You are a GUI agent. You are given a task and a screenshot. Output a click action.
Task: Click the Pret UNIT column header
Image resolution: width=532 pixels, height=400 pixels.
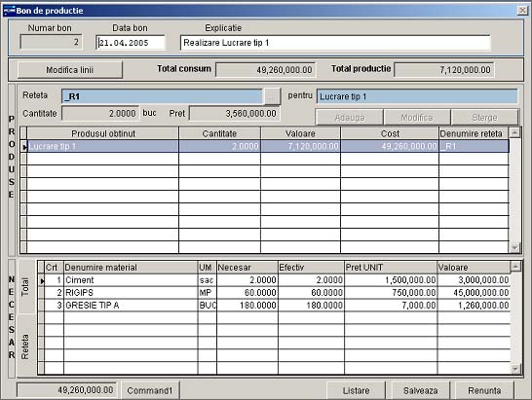coord(391,268)
